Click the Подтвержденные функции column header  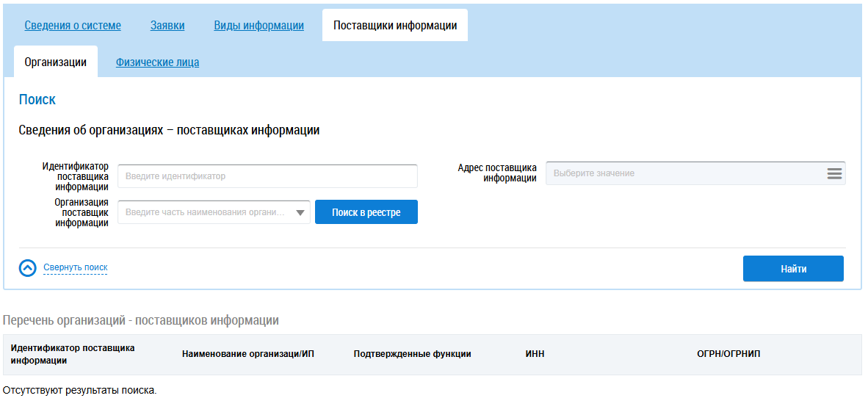coord(412,354)
